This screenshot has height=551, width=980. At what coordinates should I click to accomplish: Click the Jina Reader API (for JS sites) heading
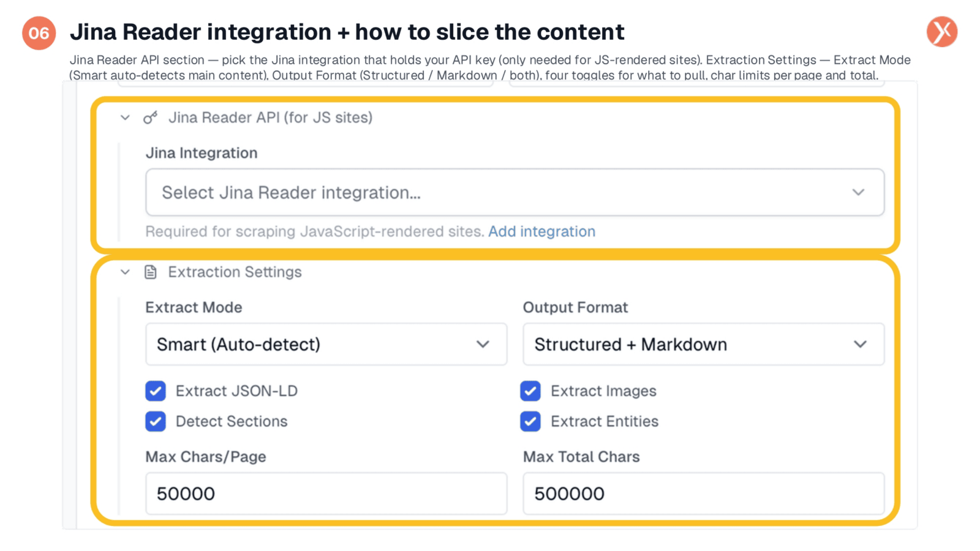pyautogui.click(x=270, y=118)
